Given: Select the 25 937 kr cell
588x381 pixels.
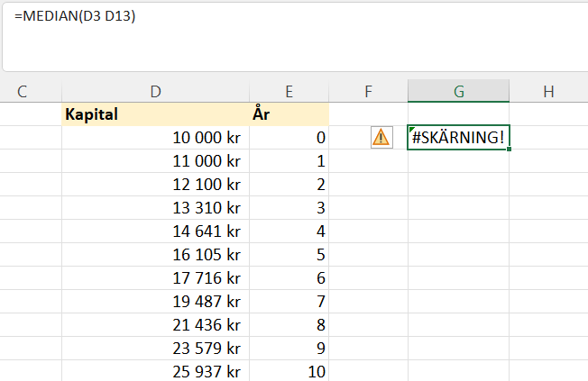Looking at the screenshot, I should click(x=156, y=371).
